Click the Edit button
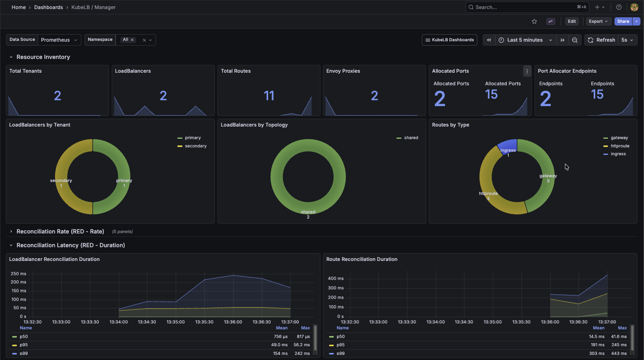The width and height of the screenshot is (644, 360). pos(572,21)
